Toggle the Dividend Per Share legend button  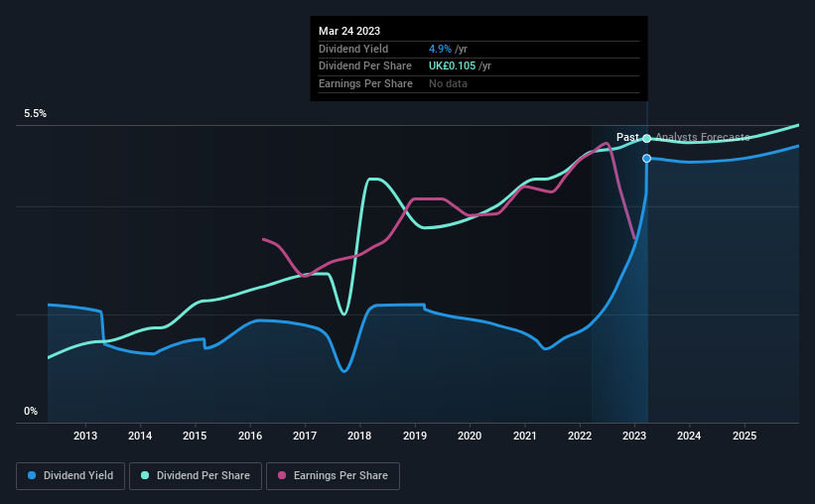pyautogui.click(x=196, y=476)
